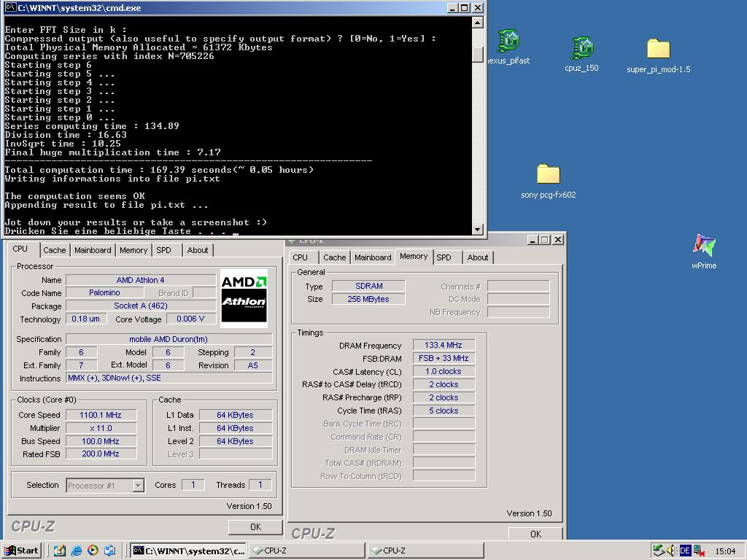The image size is (747, 560).
Task: Click the cmd.exe scrollbar thumb
Action: (x=478, y=54)
